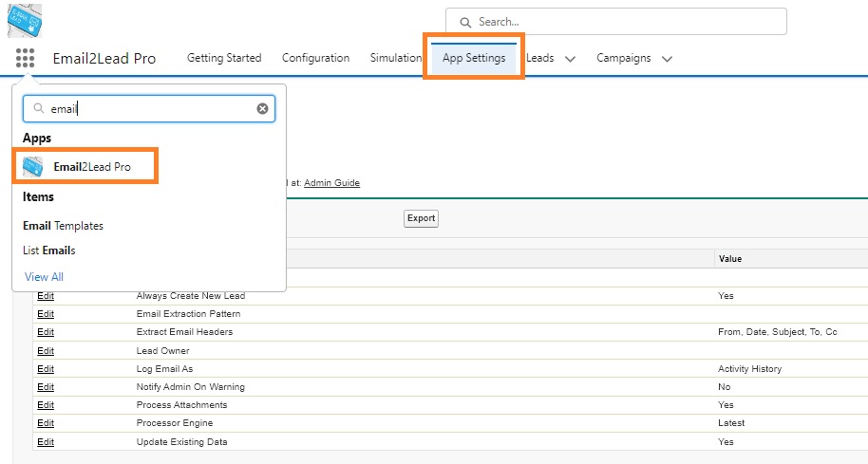Edit the Process Attachments setting
Screen dimensions: 868x464
click(x=46, y=405)
